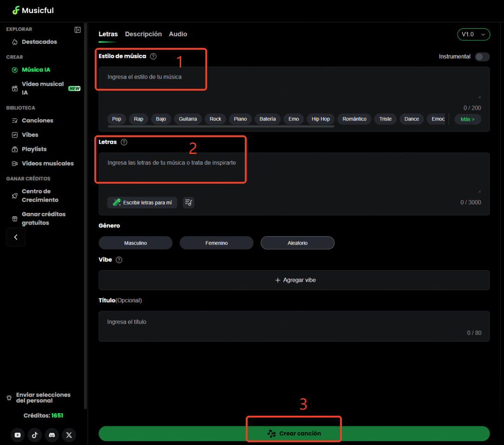Viewport: 504px width, 445px height.
Task: Click help icon beside Estilo de música
Action: pos(153,56)
